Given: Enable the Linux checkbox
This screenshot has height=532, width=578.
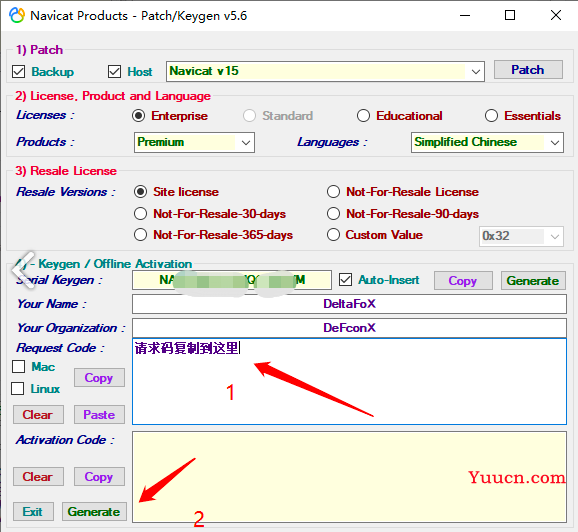Looking at the screenshot, I should click(x=18, y=389).
